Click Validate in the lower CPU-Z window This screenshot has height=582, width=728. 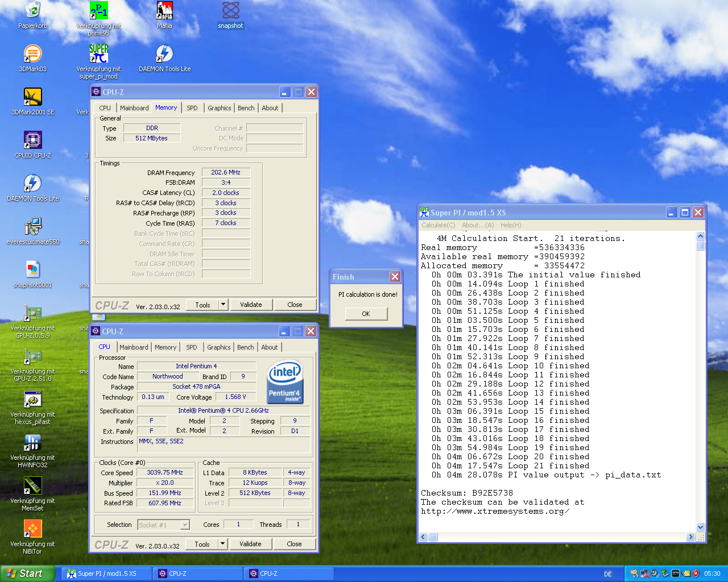tap(250, 544)
